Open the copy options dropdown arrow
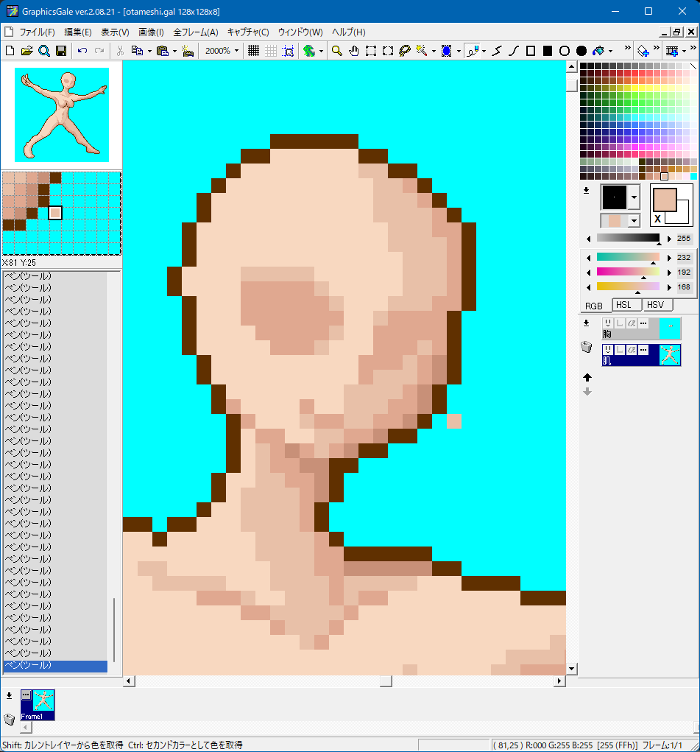 pos(149,51)
